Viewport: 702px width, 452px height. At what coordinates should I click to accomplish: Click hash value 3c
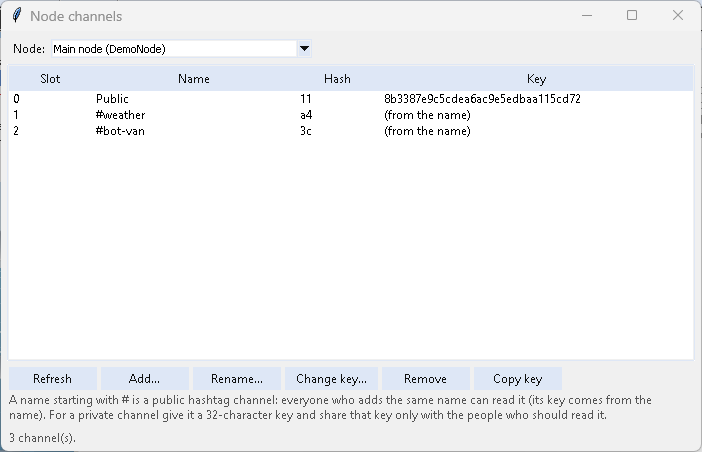306,131
